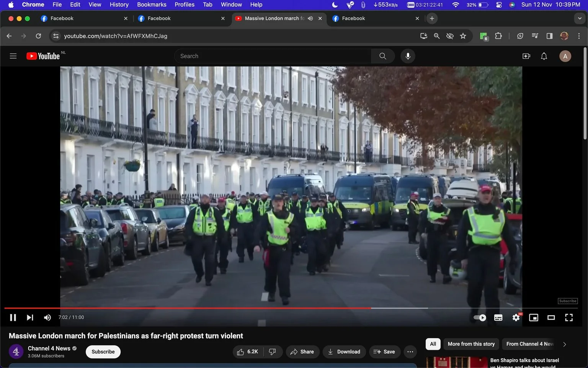Open the History menu
The height and width of the screenshot is (368, 588).
pyautogui.click(x=119, y=5)
